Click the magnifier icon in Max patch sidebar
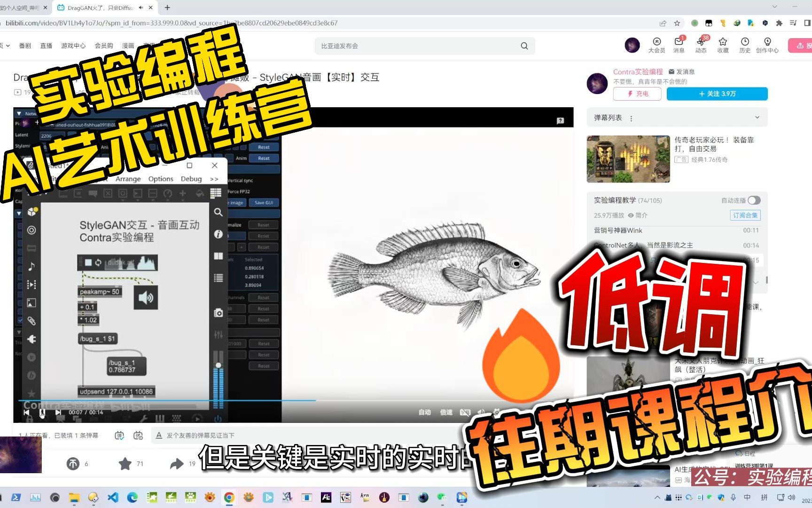 point(219,212)
